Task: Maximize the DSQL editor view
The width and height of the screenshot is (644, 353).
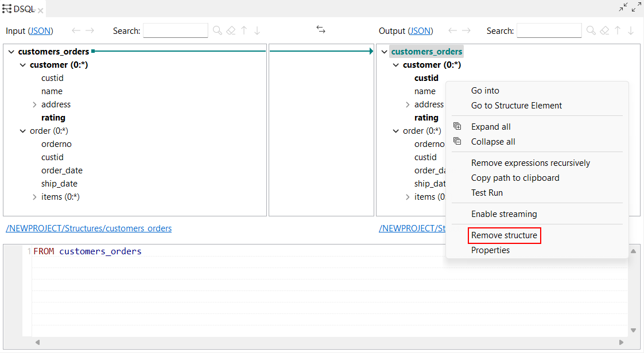Action: tap(637, 7)
